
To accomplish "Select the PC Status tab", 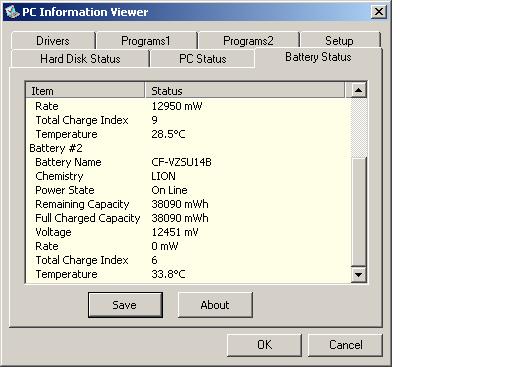I will coord(203,59).
